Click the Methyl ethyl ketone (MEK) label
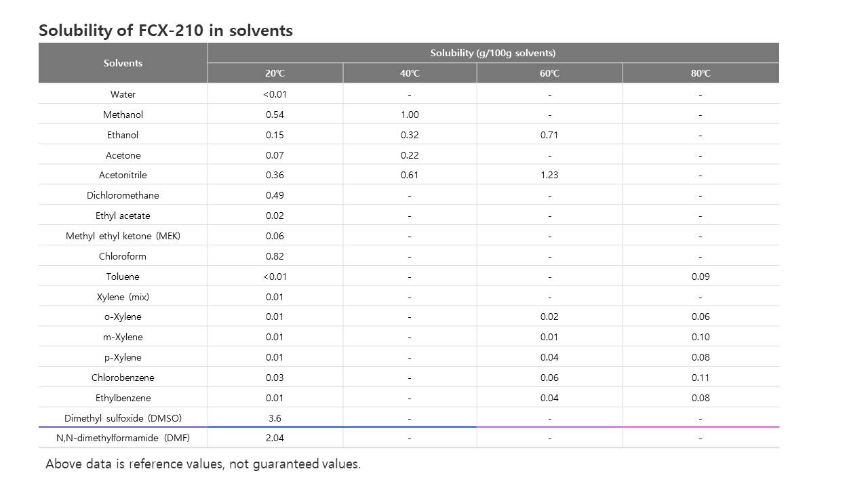The image size is (868, 488). point(123,236)
